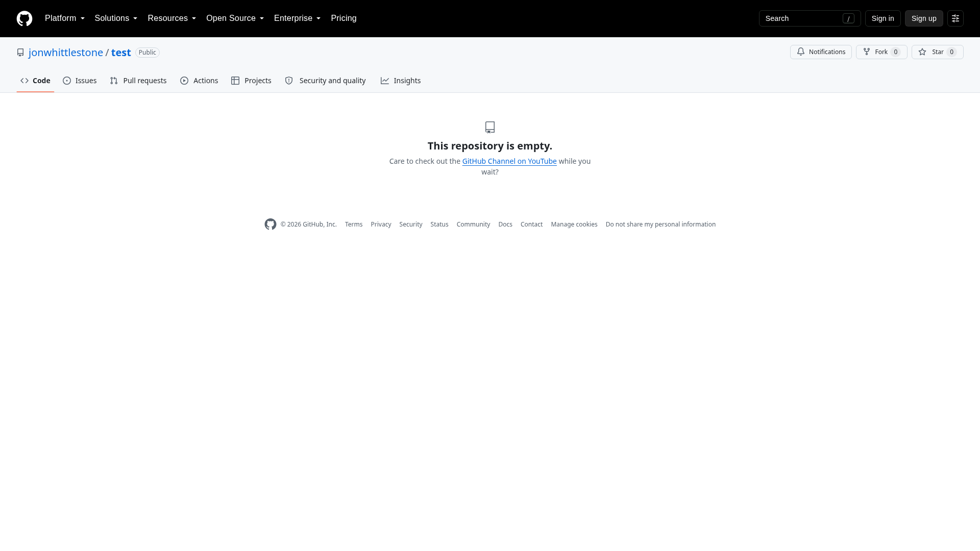Viewport: 980px width, 551px height.
Task: Click the 'This repository is empty.' heading
Action: pyautogui.click(x=490, y=146)
